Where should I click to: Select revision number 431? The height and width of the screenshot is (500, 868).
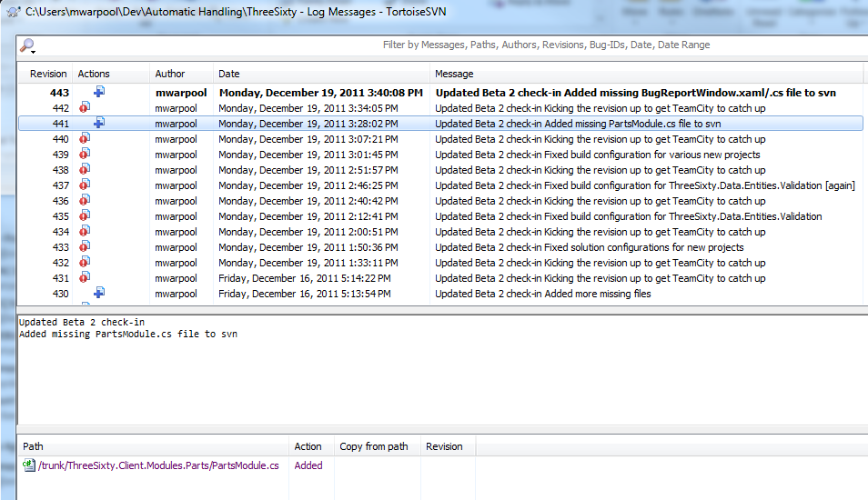61,279
